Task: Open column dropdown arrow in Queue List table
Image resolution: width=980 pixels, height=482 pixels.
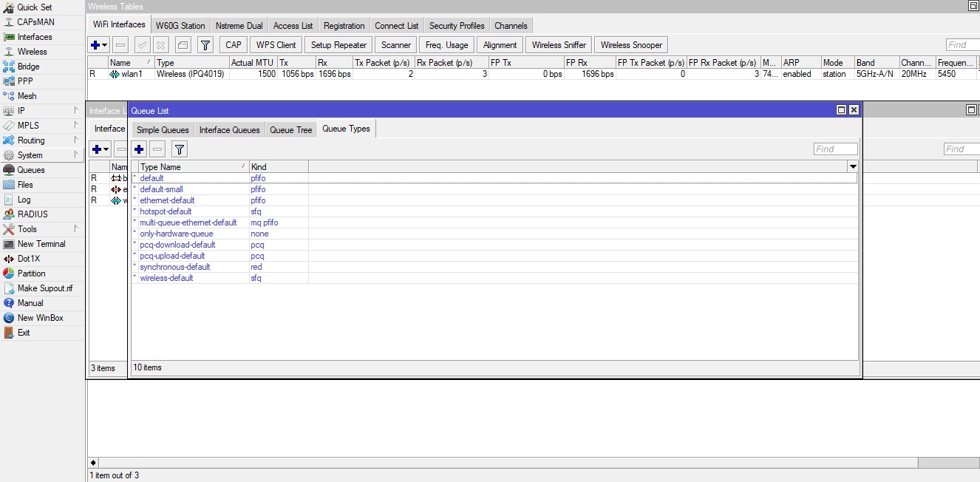Action: click(x=853, y=167)
